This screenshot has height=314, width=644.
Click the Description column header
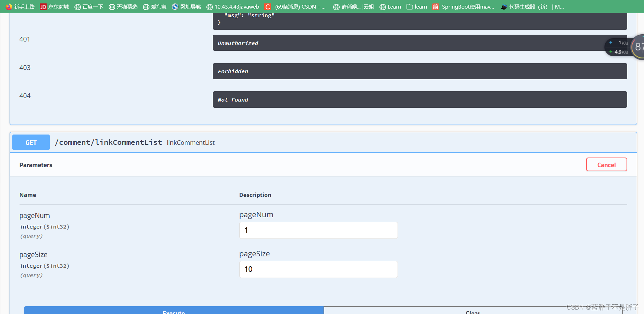[255, 195]
